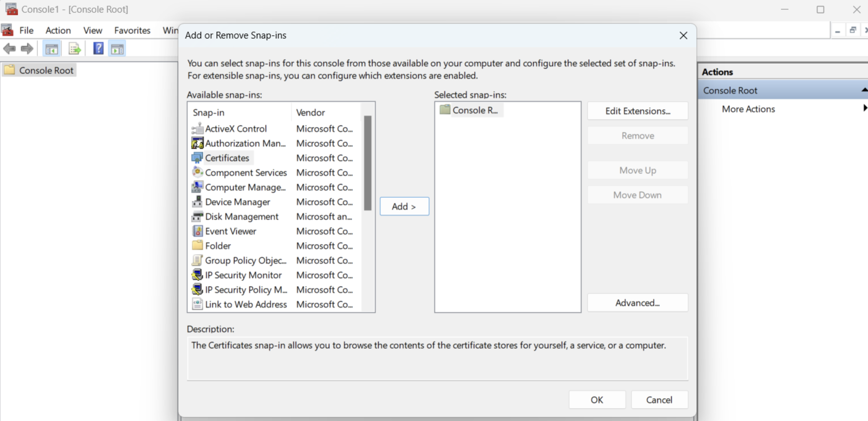The image size is (868, 421).
Task: Click the Edit Extensions button
Action: (637, 111)
